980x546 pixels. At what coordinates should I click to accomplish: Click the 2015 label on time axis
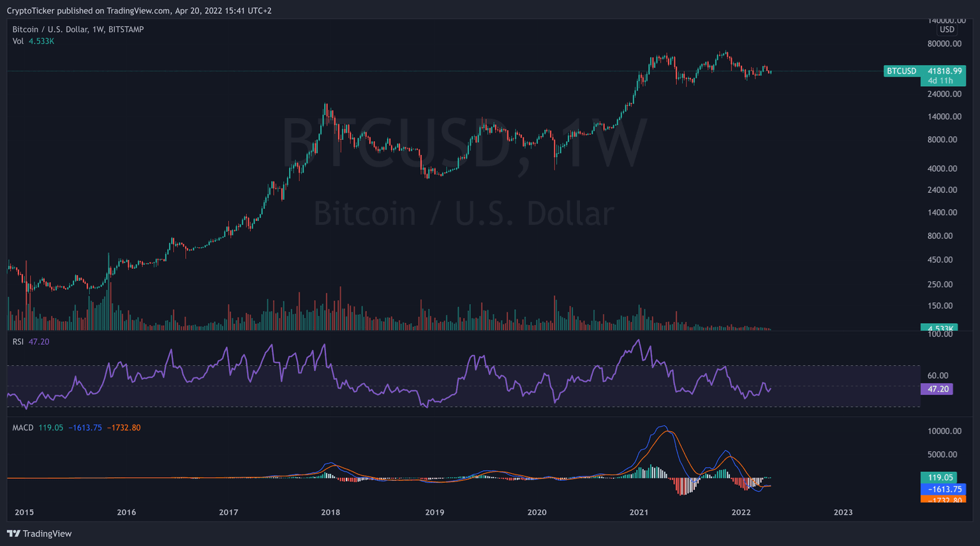click(24, 513)
